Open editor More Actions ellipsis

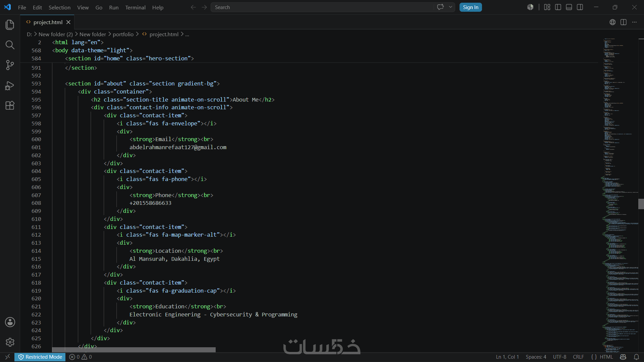pyautogui.click(x=634, y=22)
